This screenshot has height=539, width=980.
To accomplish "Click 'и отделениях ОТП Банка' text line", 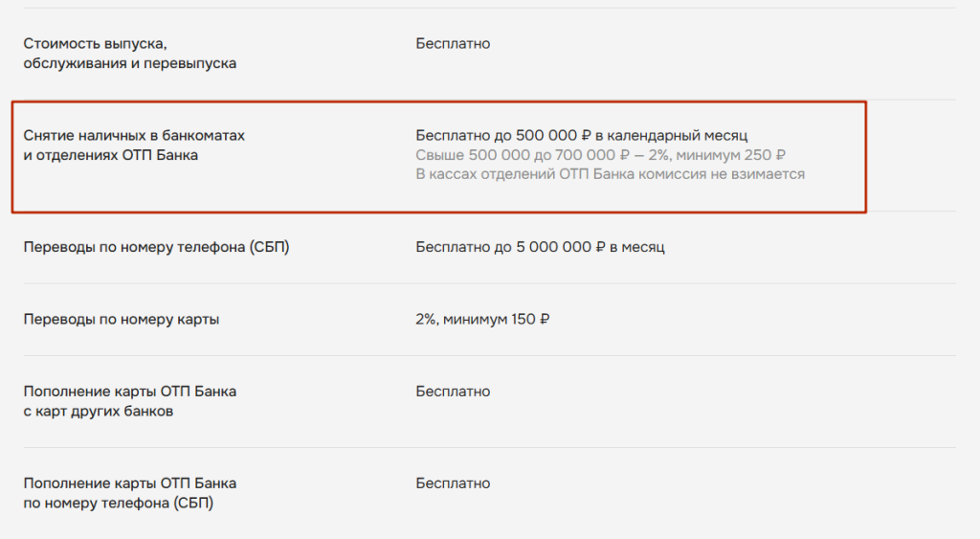I will (x=111, y=155).
